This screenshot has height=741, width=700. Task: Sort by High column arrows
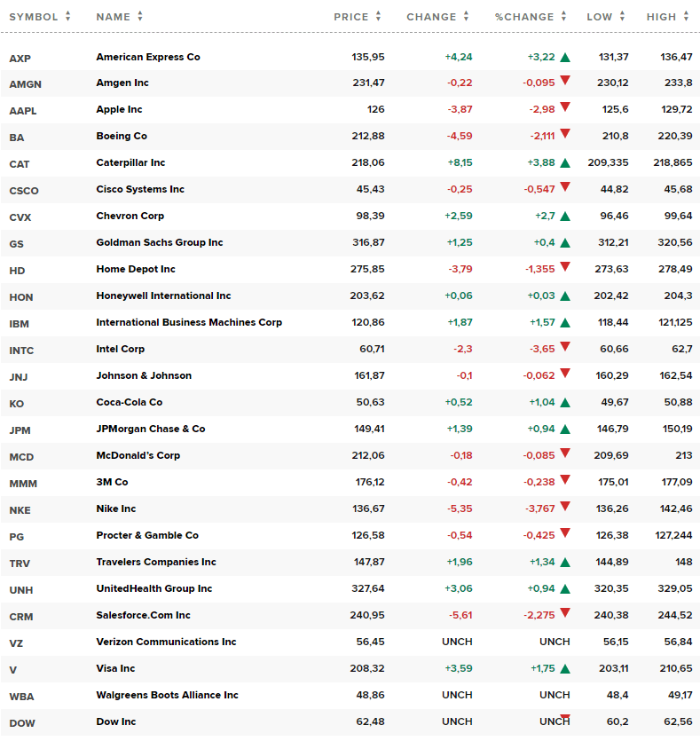click(x=686, y=17)
